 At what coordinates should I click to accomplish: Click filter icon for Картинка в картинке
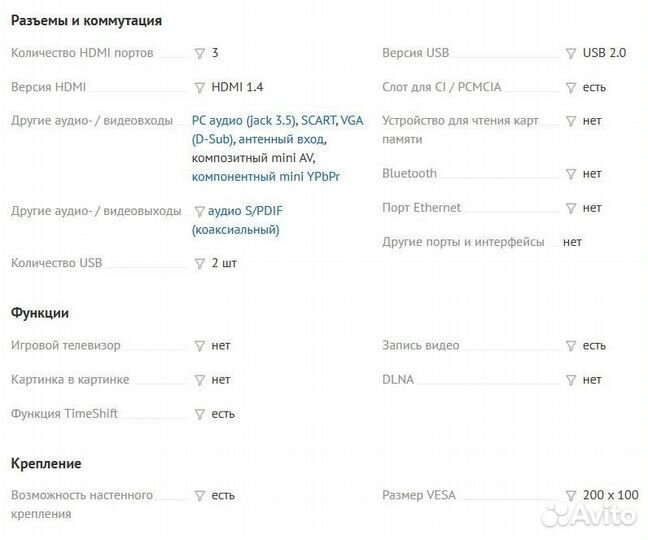point(199,380)
